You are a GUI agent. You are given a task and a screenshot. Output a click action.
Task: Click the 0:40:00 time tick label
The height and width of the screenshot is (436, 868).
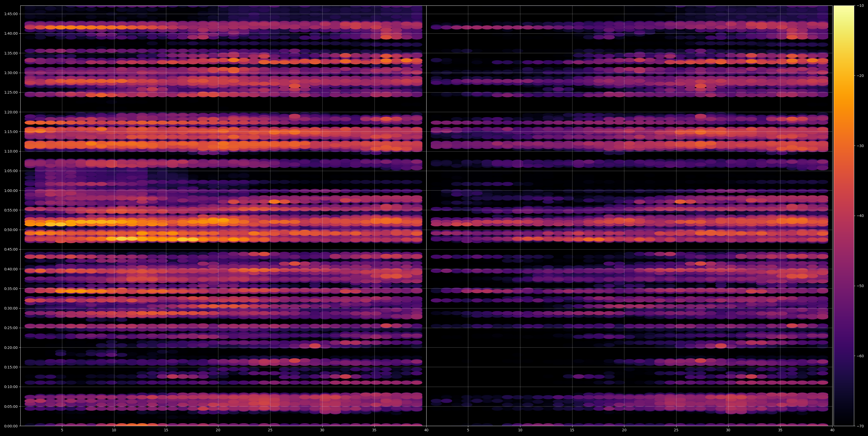[11, 269]
